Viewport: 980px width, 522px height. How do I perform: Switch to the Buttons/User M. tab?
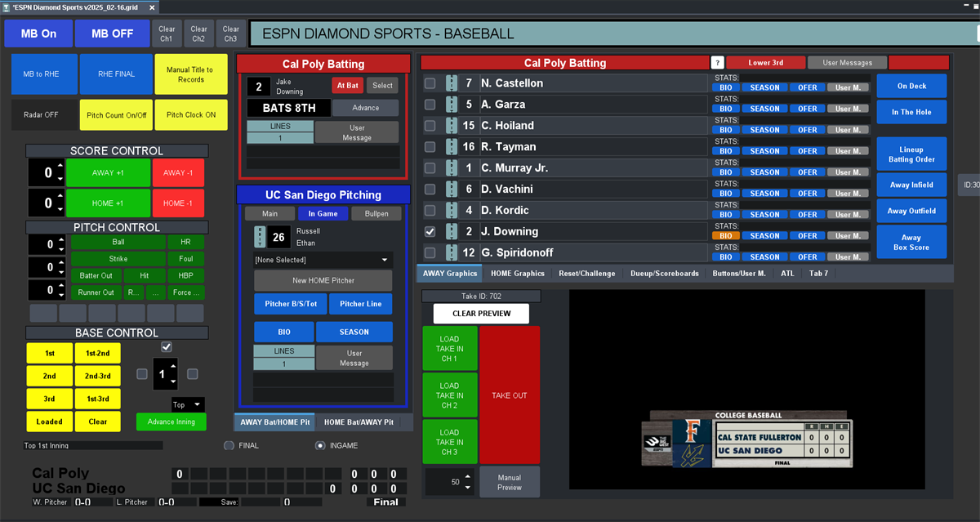tap(739, 273)
